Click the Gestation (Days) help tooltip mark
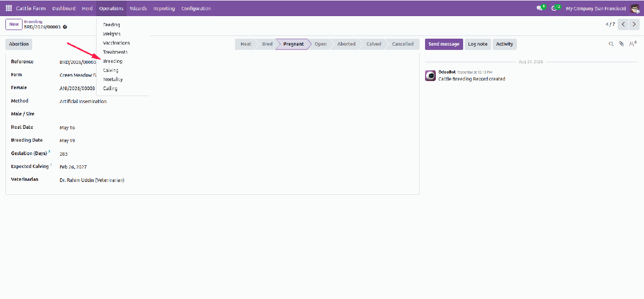The height and width of the screenshot is (299, 644). coord(49,152)
